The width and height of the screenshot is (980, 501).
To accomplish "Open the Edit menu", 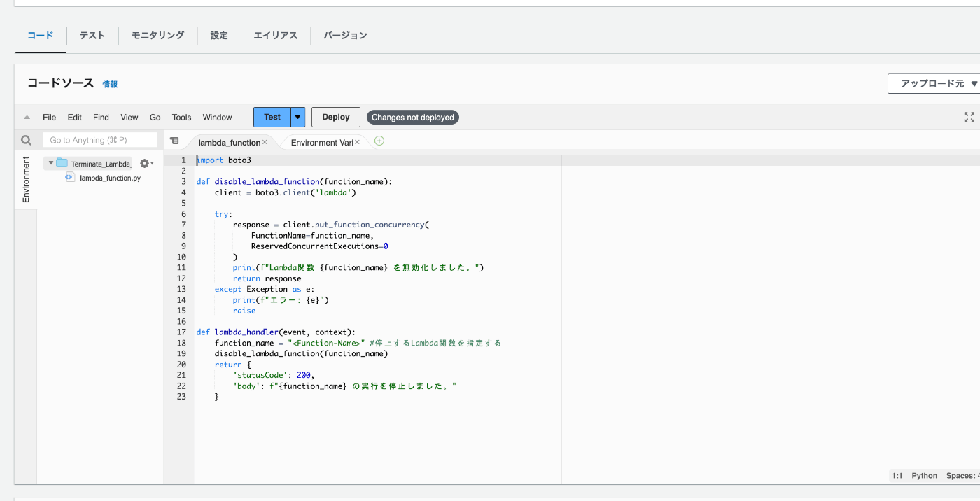I will click(x=75, y=118).
